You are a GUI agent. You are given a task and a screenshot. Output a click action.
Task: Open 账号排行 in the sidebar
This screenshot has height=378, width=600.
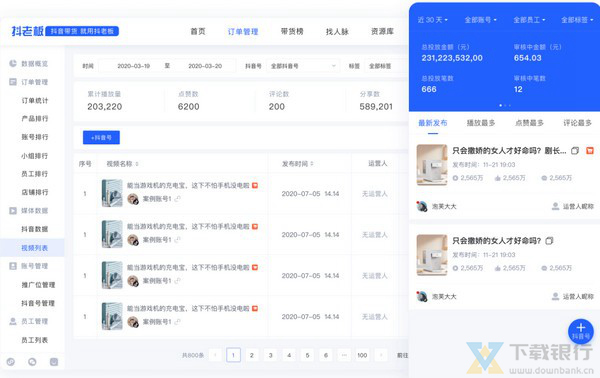tap(35, 137)
